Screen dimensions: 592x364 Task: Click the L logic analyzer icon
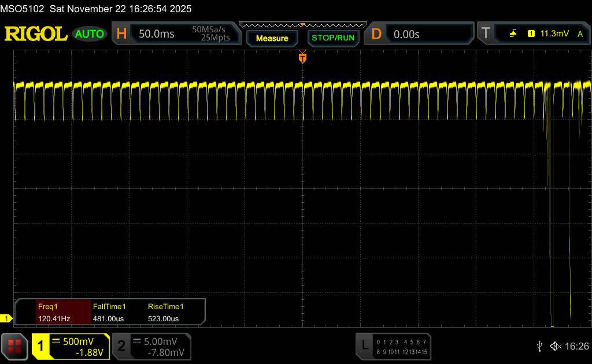pyautogui.click(x=364, y=346)
